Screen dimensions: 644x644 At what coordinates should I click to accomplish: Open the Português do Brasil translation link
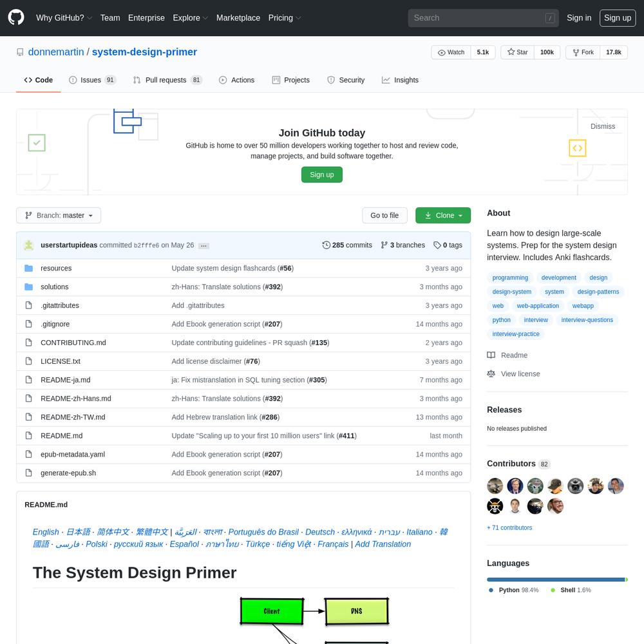(x=263, y=532)
